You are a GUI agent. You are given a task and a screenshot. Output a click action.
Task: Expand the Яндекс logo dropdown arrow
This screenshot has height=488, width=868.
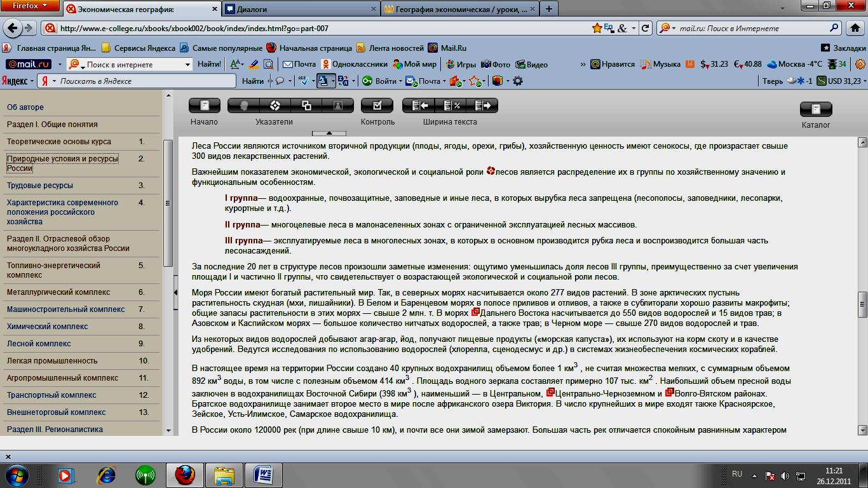pos(31,81)
